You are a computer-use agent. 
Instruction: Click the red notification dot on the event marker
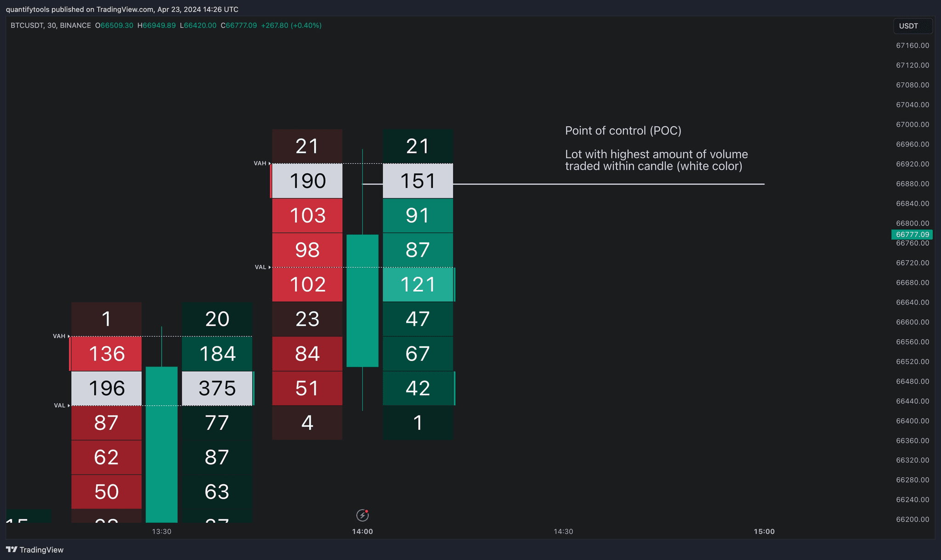click(x=367, y=511)
